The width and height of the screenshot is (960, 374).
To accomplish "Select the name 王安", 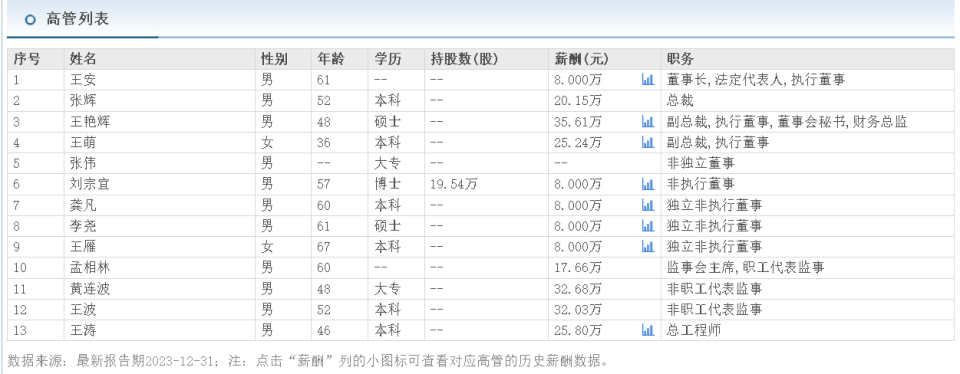I will [83, 80].
